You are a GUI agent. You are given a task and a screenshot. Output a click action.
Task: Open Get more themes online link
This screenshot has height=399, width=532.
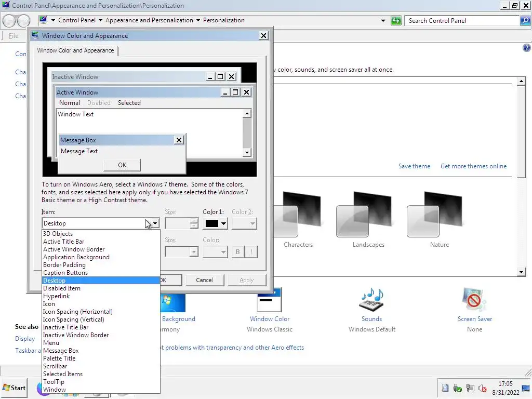(x=474, y=166)
